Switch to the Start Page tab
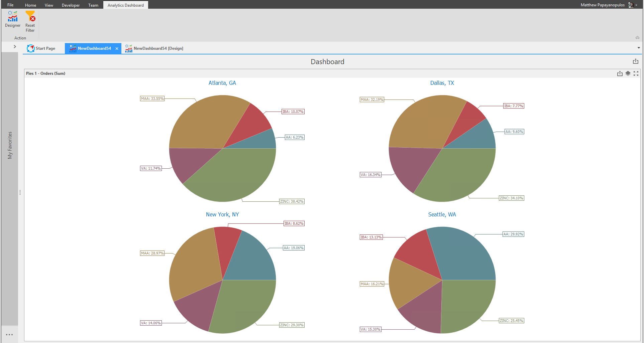Viewport: 644px width, 343px height. pyautogui.click(x=41, y=48)
